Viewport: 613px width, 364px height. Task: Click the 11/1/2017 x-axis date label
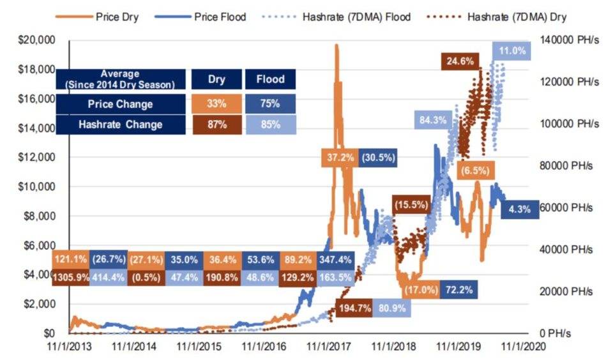point(328,346)
